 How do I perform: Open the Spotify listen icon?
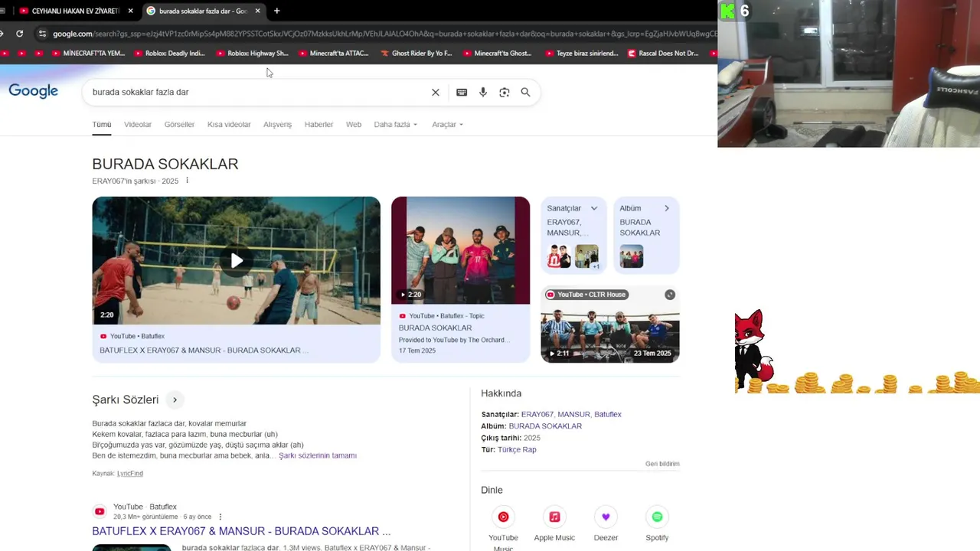click(657, 517)
